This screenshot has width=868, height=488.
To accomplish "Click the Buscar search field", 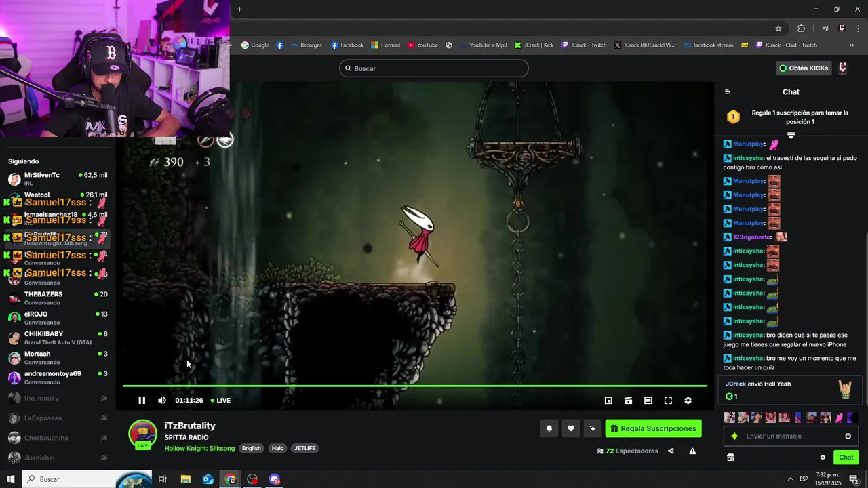I will point(434,68).
